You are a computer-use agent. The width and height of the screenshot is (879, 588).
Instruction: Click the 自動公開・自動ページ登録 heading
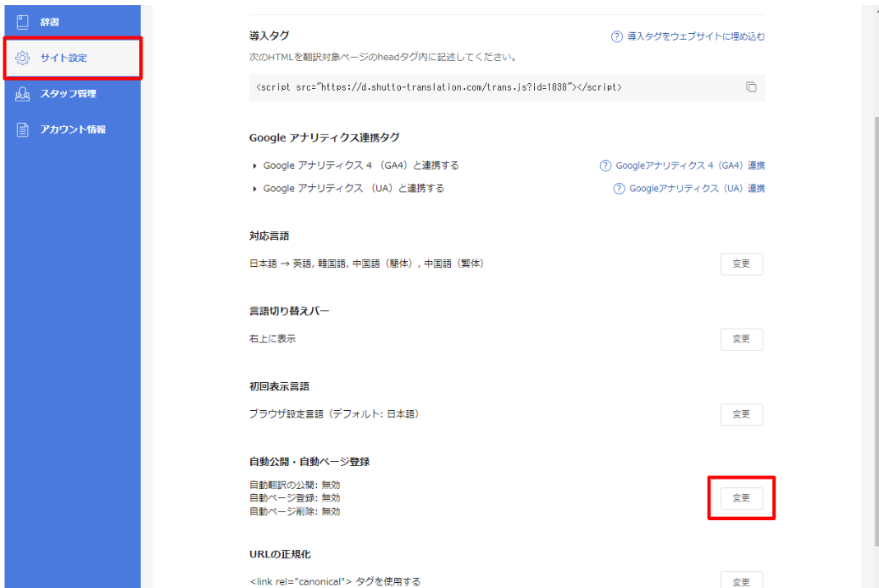(x=309, y=461)
